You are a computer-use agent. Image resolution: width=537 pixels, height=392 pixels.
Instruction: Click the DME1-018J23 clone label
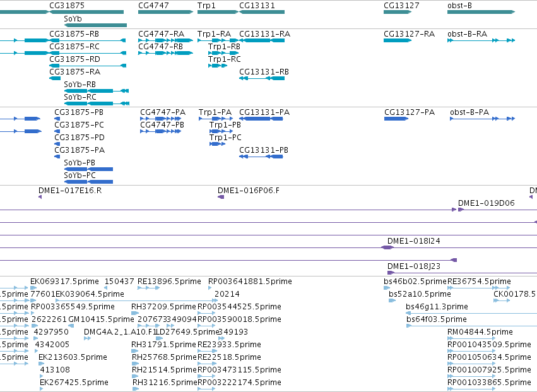coord(414,266)
